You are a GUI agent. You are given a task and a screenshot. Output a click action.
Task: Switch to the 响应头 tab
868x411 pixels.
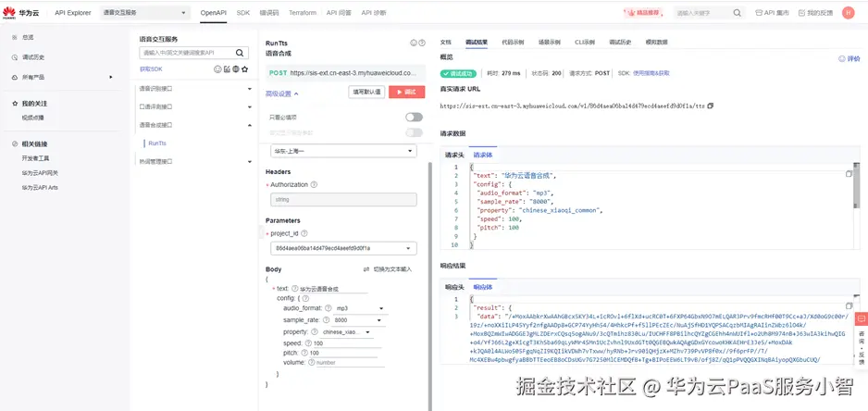click(454, 287)
